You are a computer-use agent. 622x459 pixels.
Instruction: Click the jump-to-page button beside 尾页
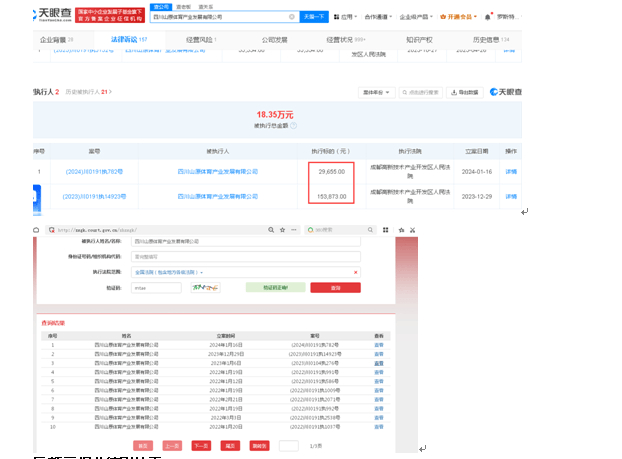tap(259, 446)
